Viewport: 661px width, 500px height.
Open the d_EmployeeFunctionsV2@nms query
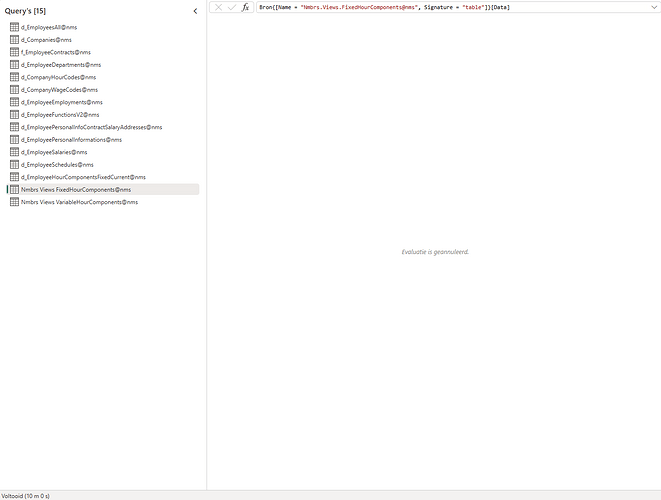click(60, 114)
